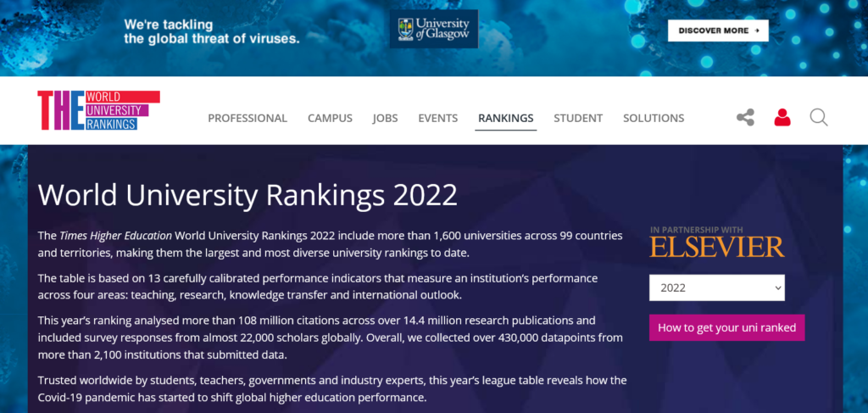
Task: Click the search magnifier icon
Action: (x=819, y=117)
